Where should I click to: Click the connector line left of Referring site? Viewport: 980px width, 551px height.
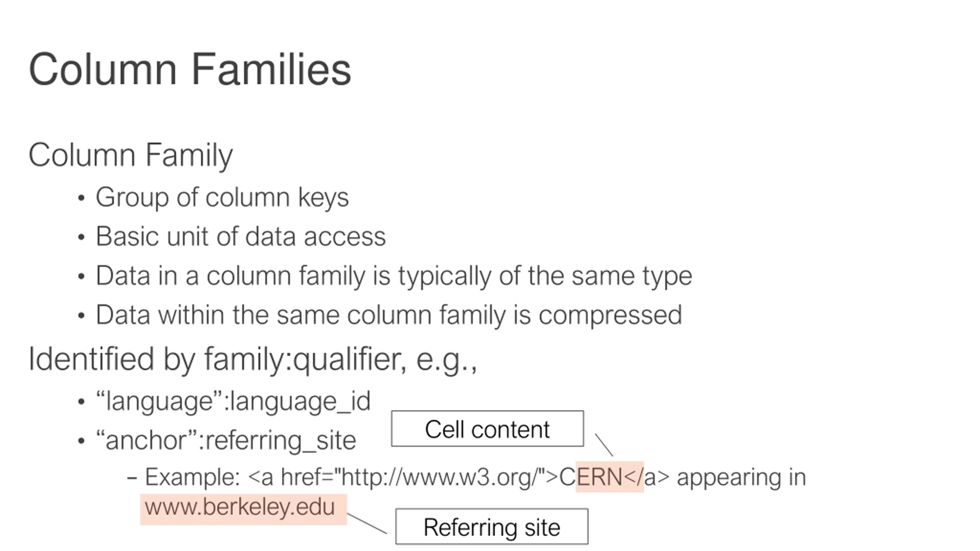367,523
